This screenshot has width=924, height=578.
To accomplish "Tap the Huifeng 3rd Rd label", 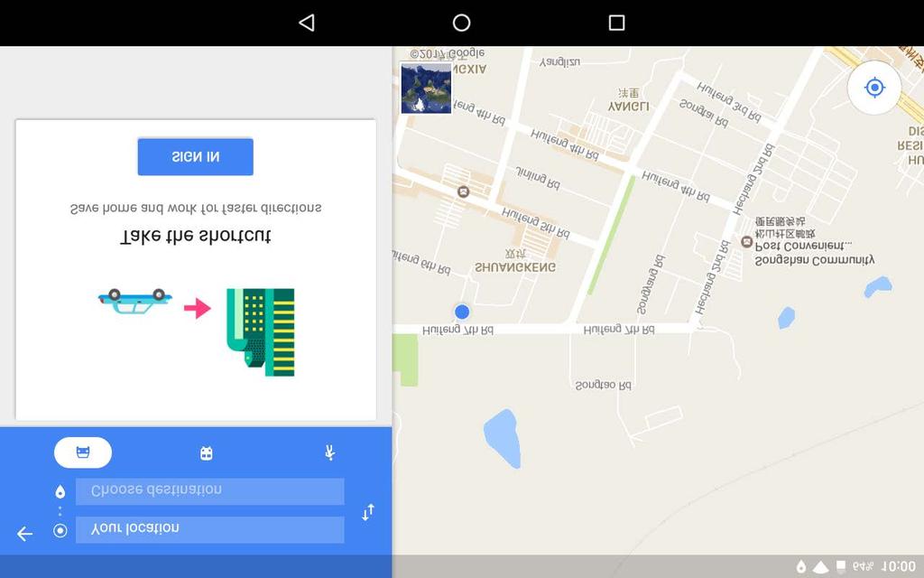I will tap(729, 101).
